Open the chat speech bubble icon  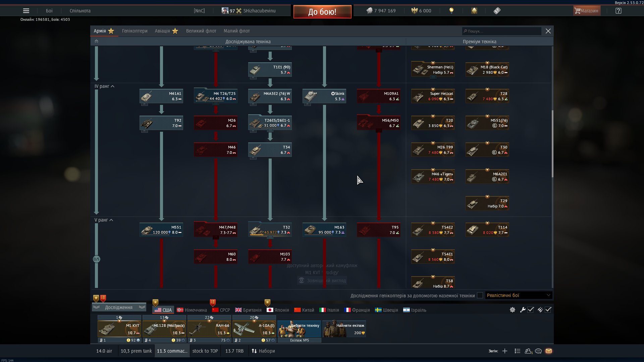(x=538, y=351)
